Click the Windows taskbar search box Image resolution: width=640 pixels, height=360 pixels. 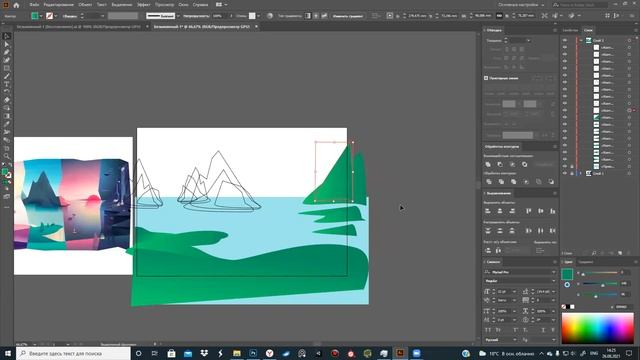pos(73,353)
